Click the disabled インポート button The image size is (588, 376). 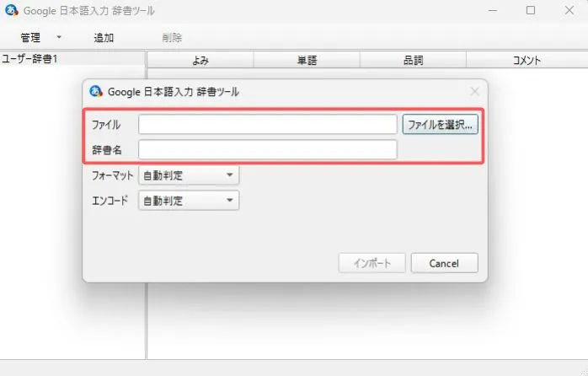(x=372, y=263)
